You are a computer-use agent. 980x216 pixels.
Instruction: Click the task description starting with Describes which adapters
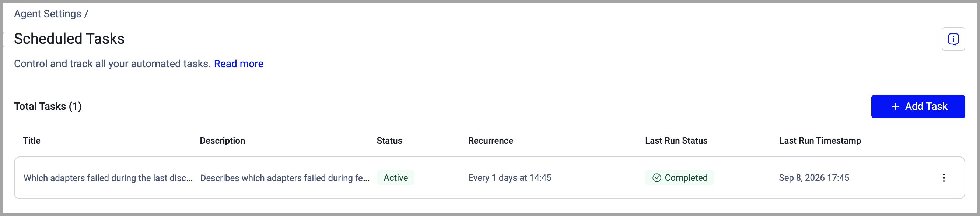[284, 178]
